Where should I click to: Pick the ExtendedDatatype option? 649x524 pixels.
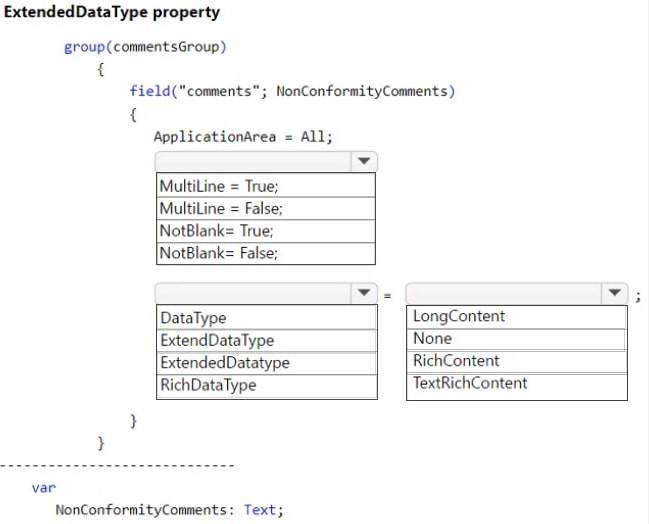click(x=266, y=362)
